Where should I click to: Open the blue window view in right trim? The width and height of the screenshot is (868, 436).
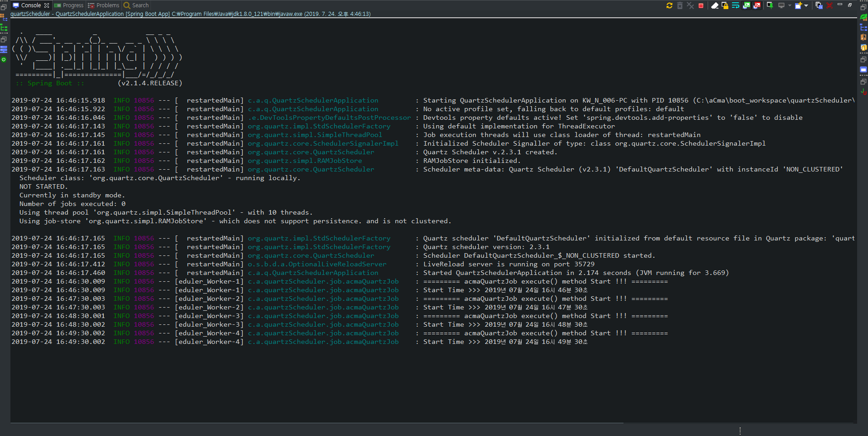(x=863, y=70)
